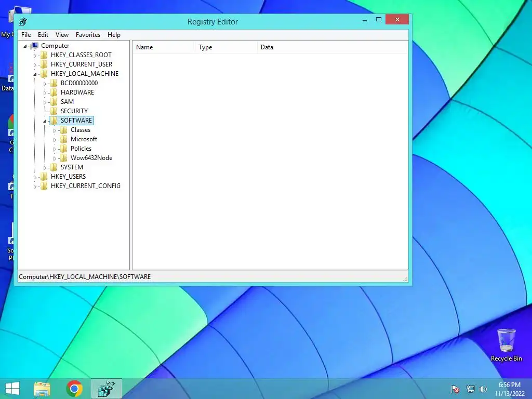Click the Classes folder icon
Image resolution: width=532 pixels, height=399 pixels.
[63, 129]
